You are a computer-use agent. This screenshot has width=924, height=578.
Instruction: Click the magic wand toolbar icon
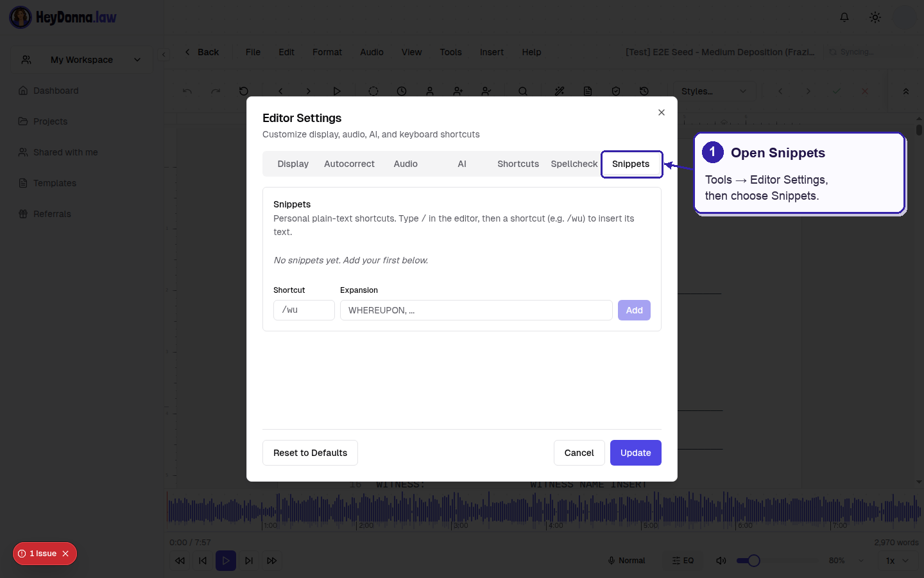coord(560,91)
